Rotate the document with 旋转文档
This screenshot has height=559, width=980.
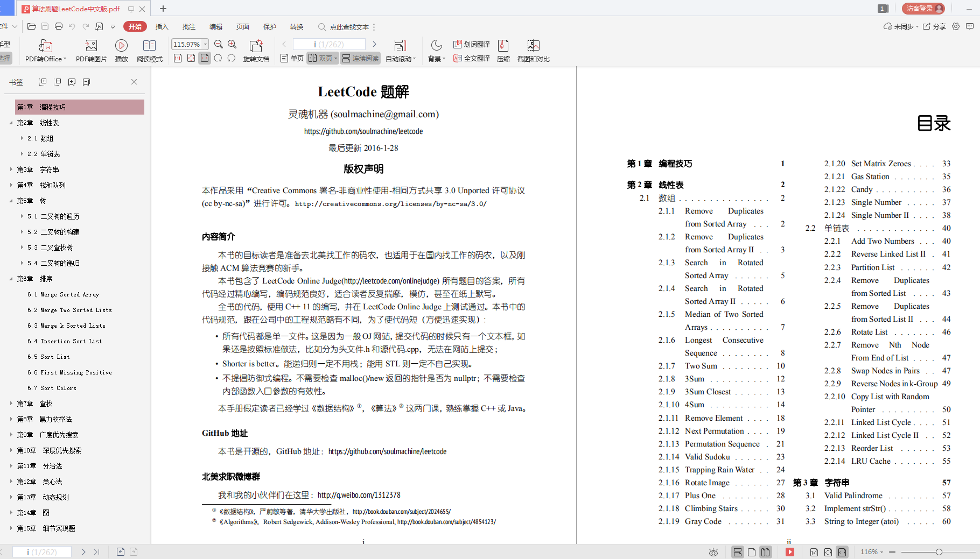pyautogui.click(x=256, y=50)
